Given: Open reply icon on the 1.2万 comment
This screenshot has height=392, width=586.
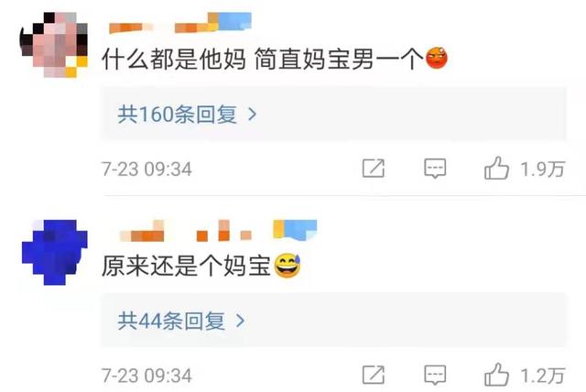Looking at the screenshot, I should pyautogui.click(x=435, y=376).
